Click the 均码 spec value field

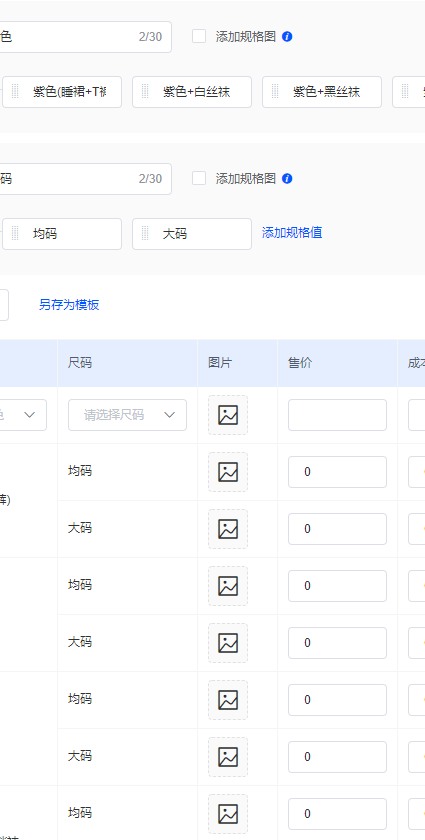click(62, 234)
